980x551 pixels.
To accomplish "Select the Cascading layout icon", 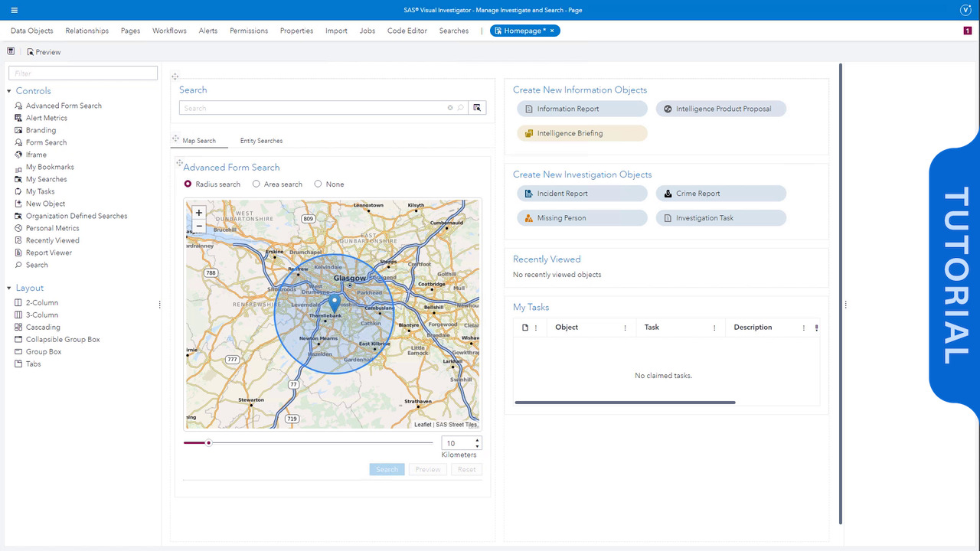I will pyautogui.click(x=19, y=327).
